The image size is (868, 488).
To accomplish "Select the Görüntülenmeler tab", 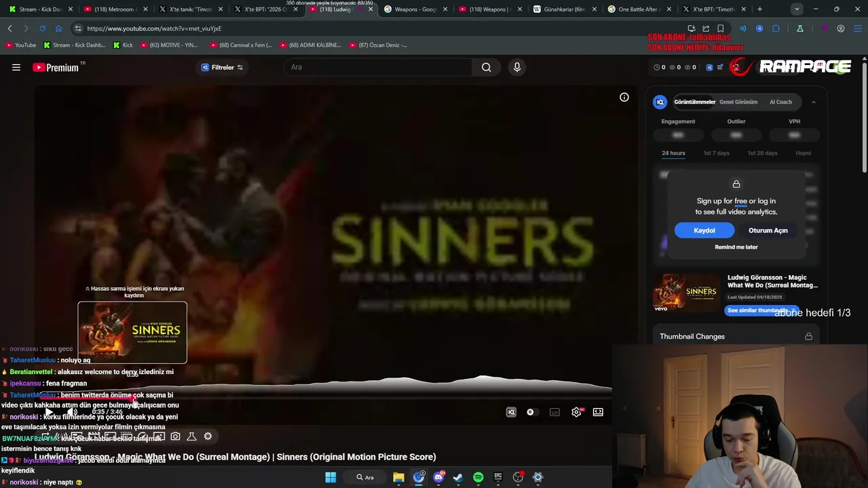I will pyautogui.click(x=694, y=102).
